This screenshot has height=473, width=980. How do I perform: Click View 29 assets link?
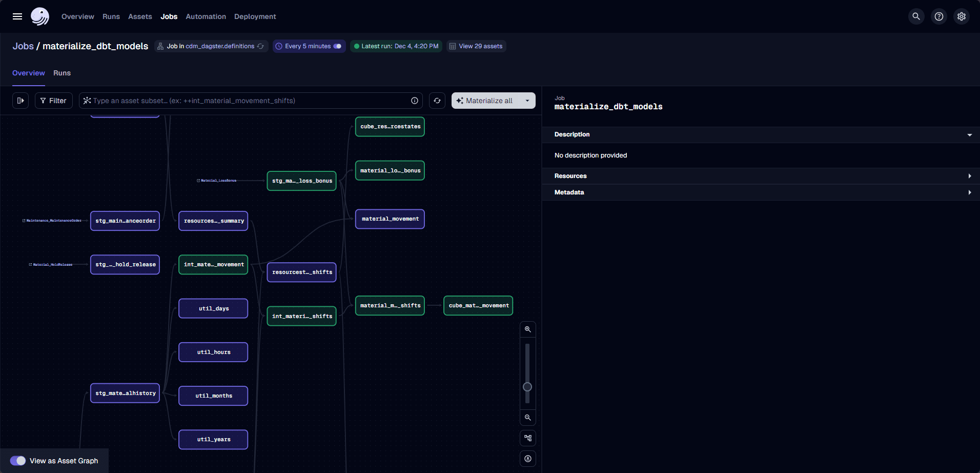tap(480, 46)
